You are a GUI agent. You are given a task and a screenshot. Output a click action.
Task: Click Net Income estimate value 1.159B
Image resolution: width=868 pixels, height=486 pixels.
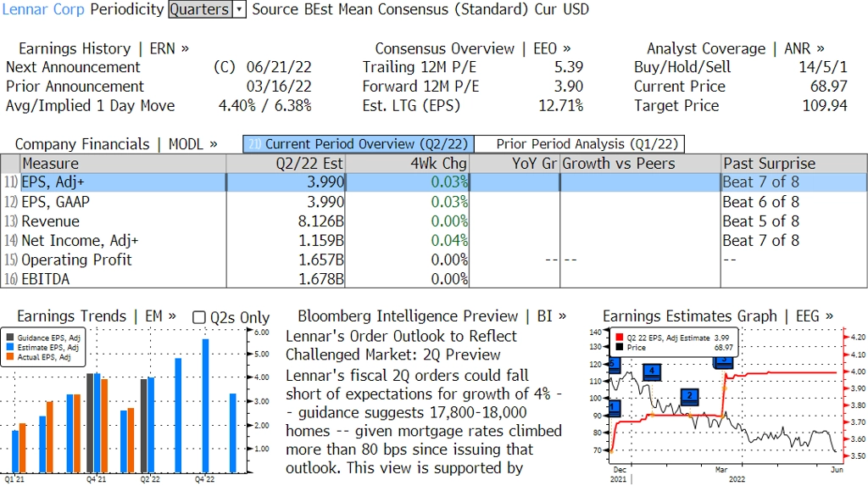(x=321, y=241)
